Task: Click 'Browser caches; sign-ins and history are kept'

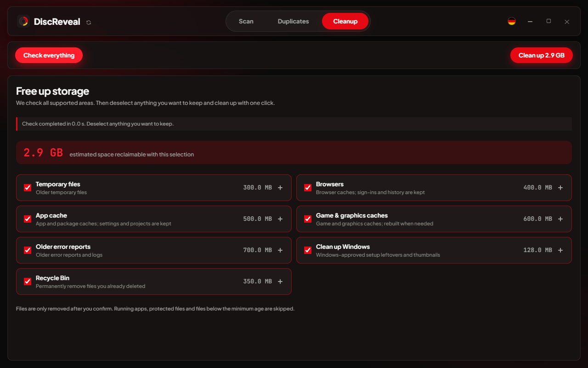Action: coord(370,192)
